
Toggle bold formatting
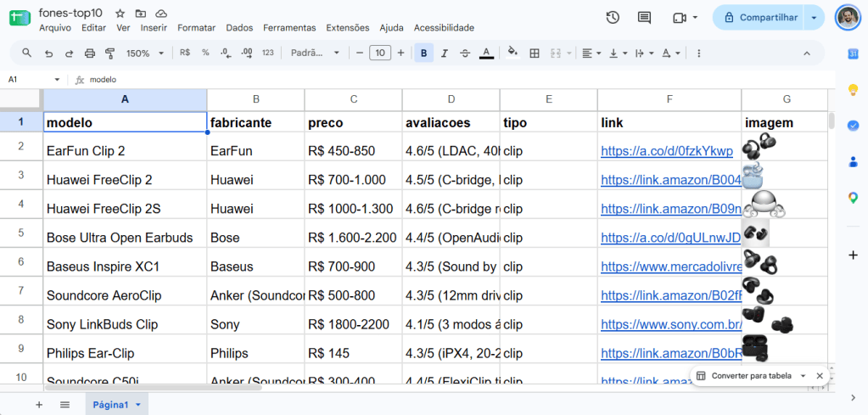click(423, 53)
